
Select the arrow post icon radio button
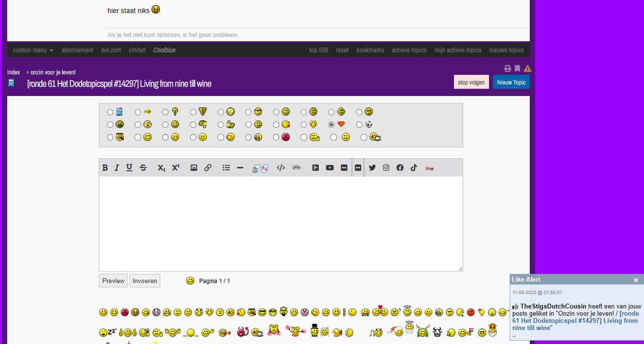click(138, 112)
